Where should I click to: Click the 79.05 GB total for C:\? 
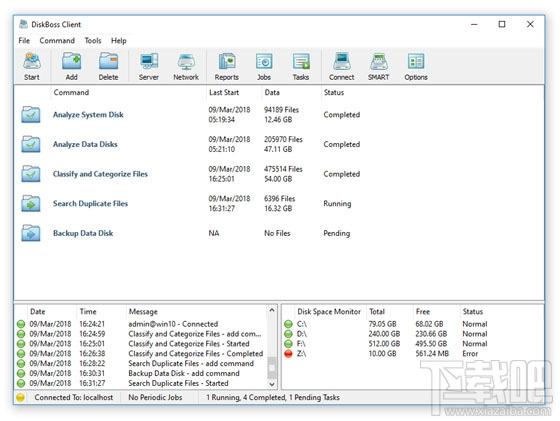[x=382, y=324]
